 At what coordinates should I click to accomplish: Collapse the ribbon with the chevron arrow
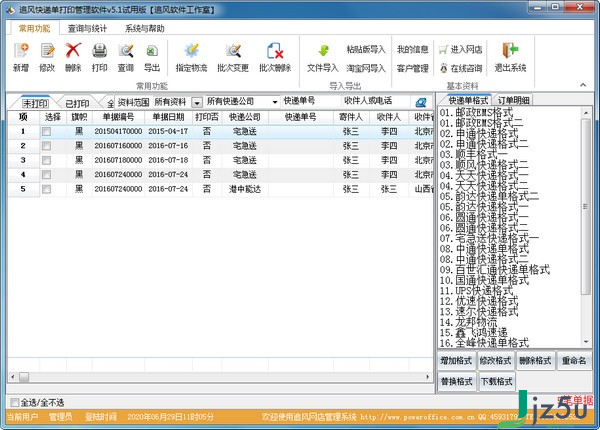pos(583,85)
